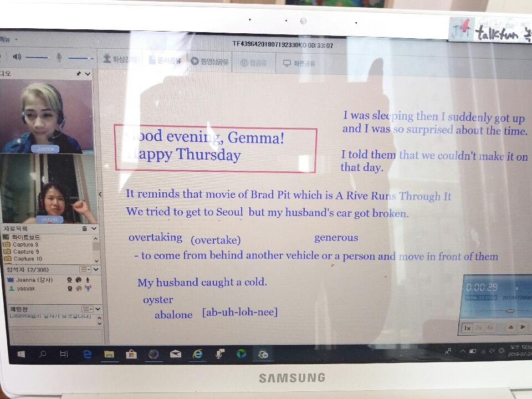Switch to the 화면공유 tab
The width and height of the screenshot is (532, 399).
point(299,63)
